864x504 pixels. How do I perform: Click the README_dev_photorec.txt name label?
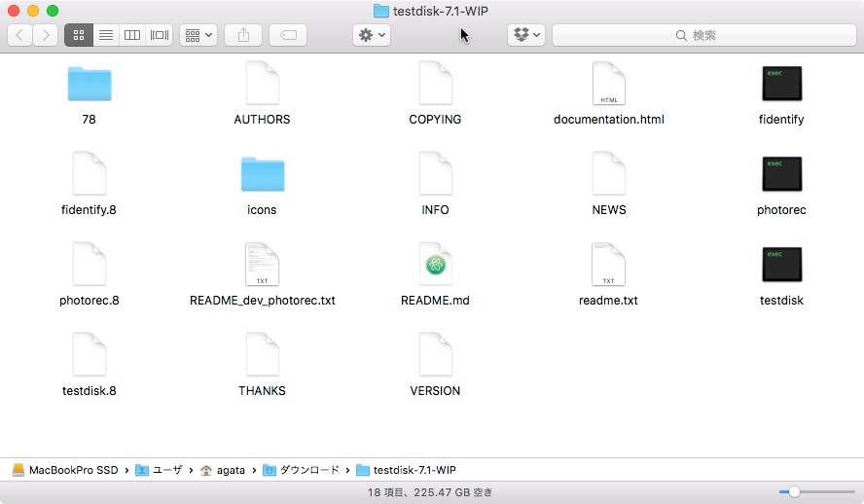tap(263, 301)
